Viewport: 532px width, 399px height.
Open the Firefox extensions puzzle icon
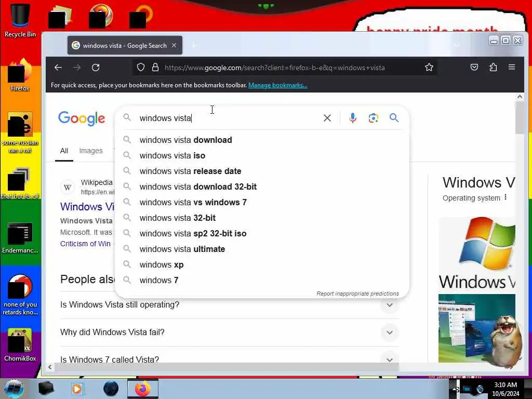coord(493,68)
